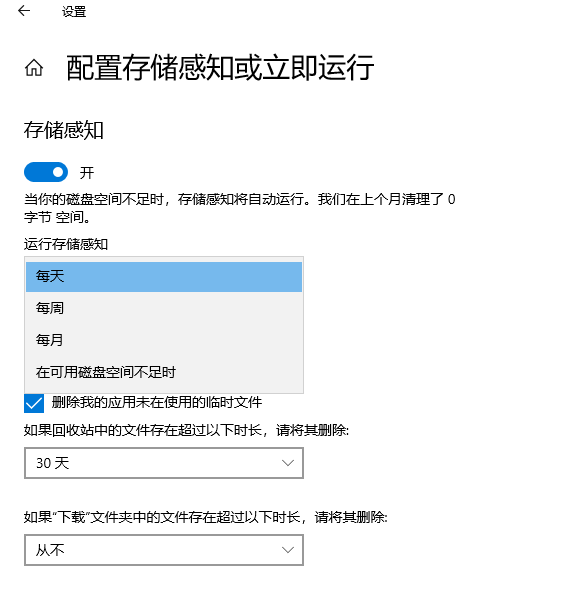Click the 配置存储感知或立即运行 page heading
575x611 pixels.
[220, 68]
